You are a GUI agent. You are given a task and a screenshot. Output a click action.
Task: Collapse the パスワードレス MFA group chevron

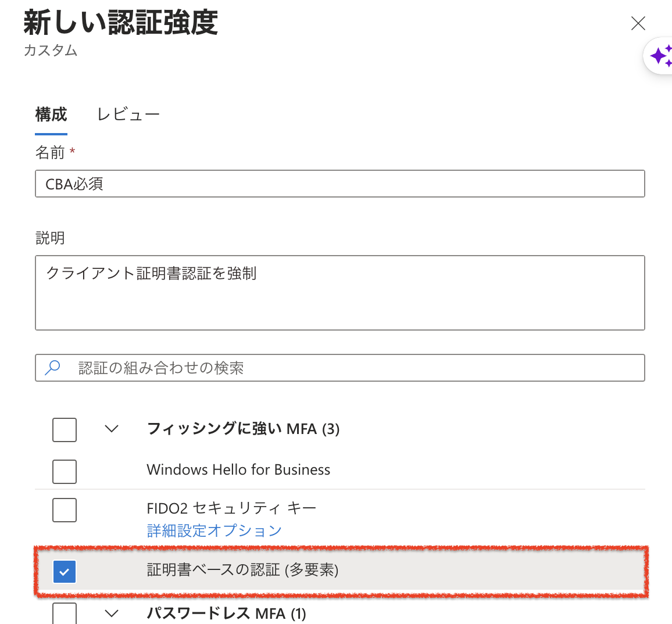point(112,614)
